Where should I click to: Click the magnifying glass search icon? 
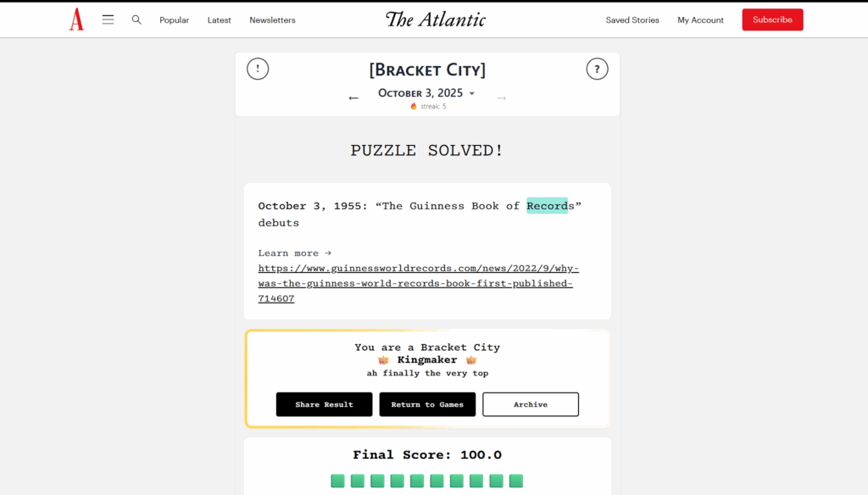click(x=136, y=19)
